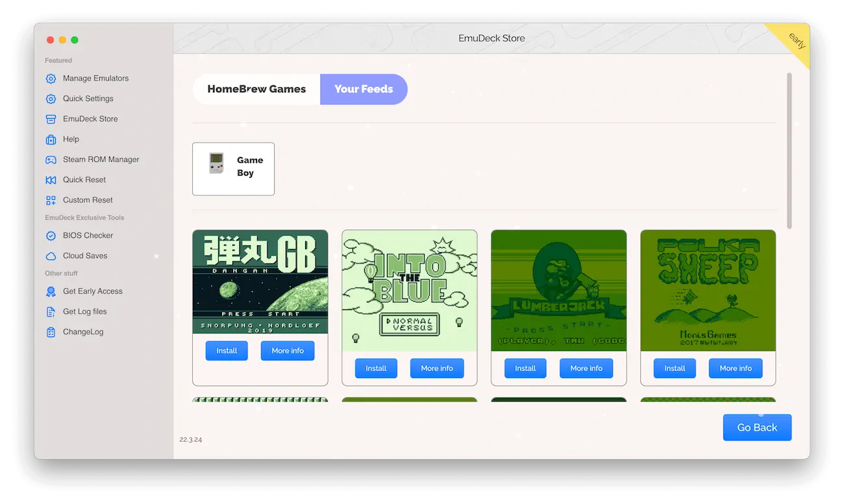Click the Cloud Saves label

(85, 256)
